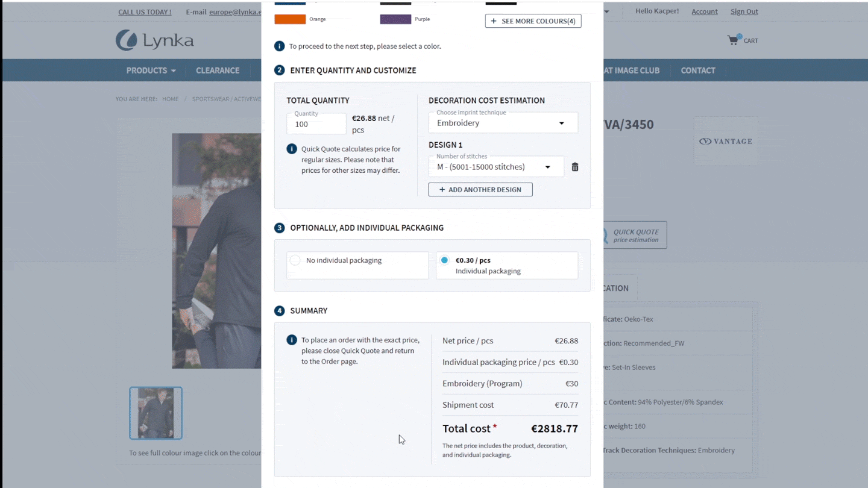This screenshot has height=488, width=868.
Task: Go to the Contact menu item
Action: click(x=697, y=70)
